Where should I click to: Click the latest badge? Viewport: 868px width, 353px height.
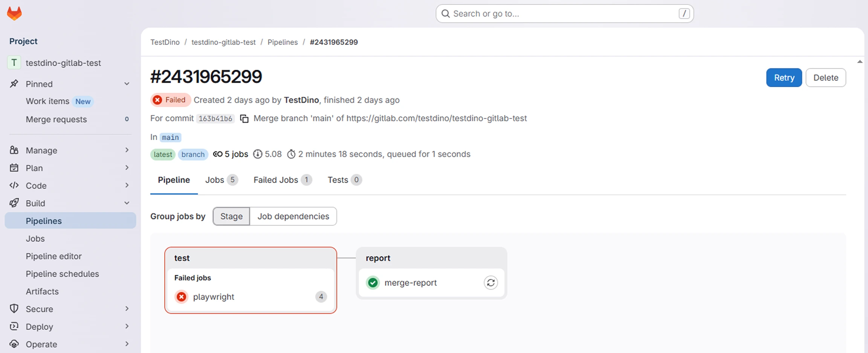pyautogui.click(x=163, y=154)
